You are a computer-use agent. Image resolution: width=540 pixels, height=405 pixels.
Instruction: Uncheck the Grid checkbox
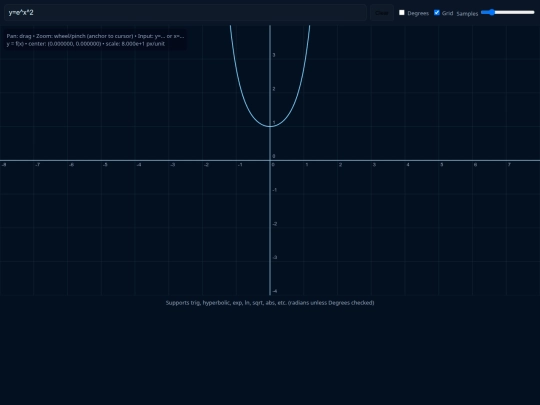pyautogui.click(x=437, y=13)
